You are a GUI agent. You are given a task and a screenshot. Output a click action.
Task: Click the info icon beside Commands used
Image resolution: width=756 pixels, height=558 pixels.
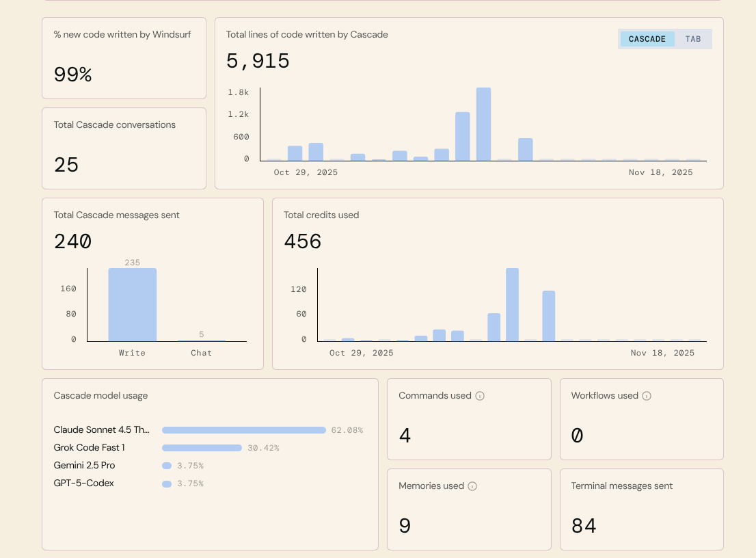480,396
